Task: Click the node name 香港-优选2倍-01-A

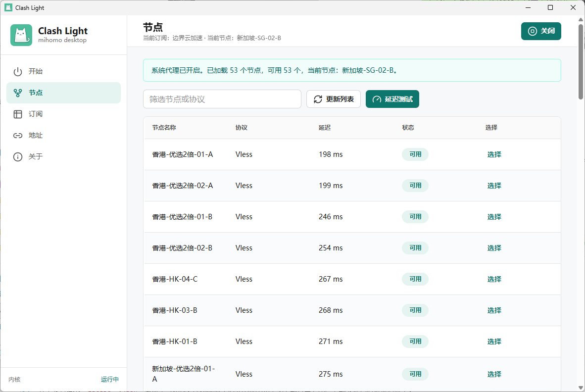Action: click(183, 154)
